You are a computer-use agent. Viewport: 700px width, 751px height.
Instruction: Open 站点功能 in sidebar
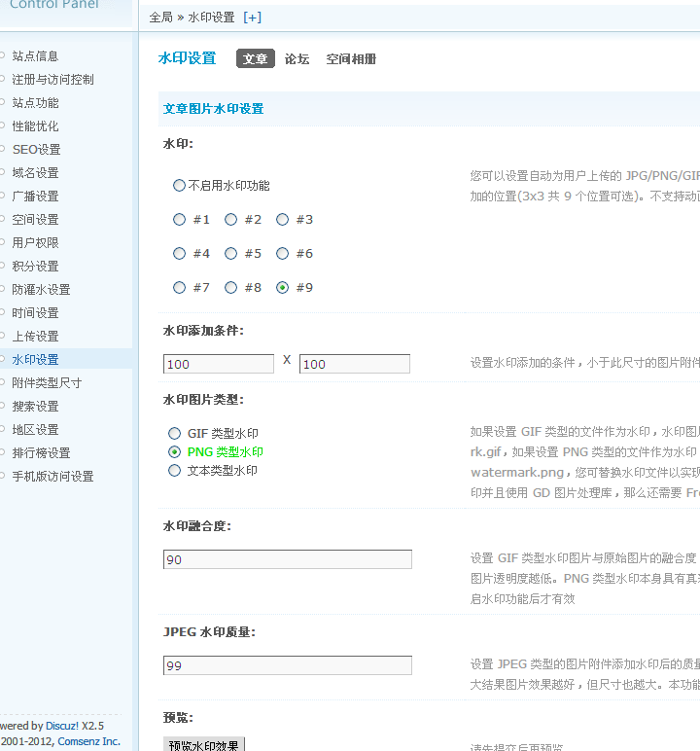point(35,103)
